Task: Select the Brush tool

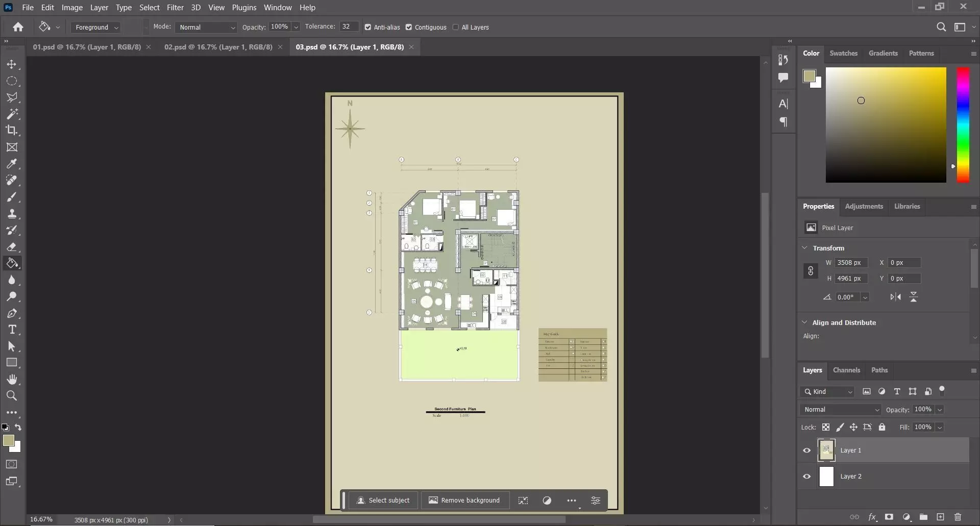Action: tap(12, 197)
